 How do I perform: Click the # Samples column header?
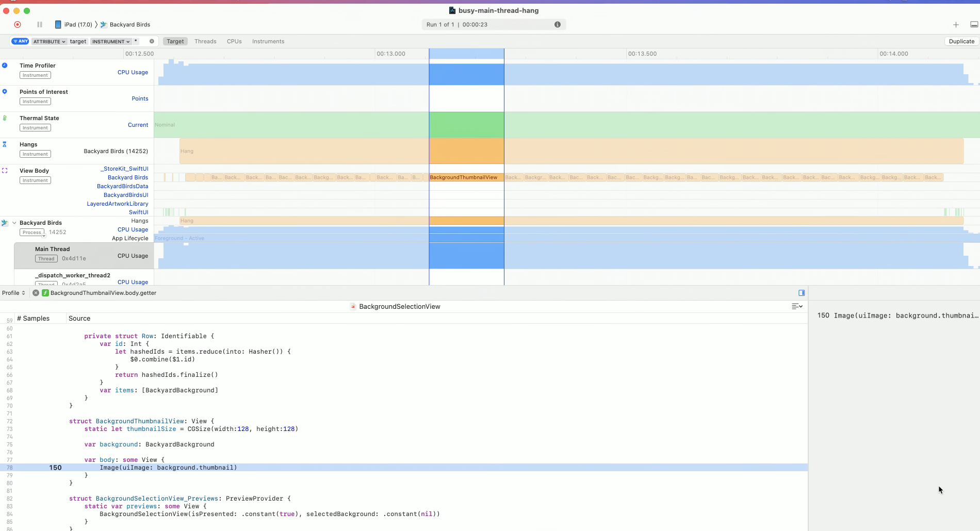[33, 318]
